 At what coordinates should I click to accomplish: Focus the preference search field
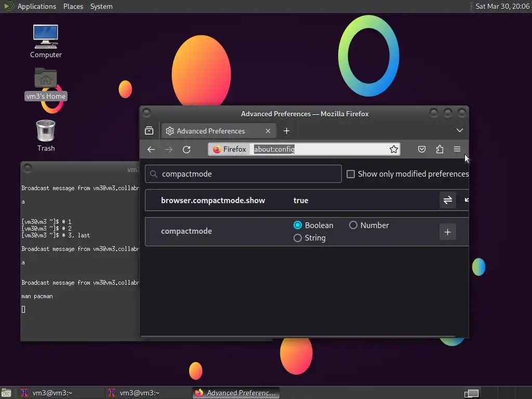243,174
